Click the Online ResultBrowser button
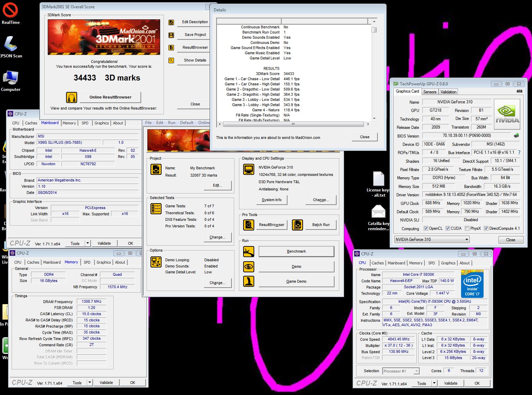532x395 pixels. click(110, 97)
